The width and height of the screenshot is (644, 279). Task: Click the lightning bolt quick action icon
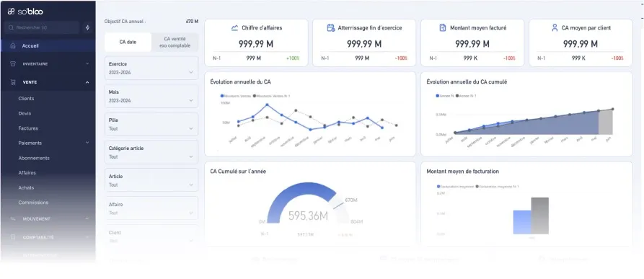tap(87, 28)
